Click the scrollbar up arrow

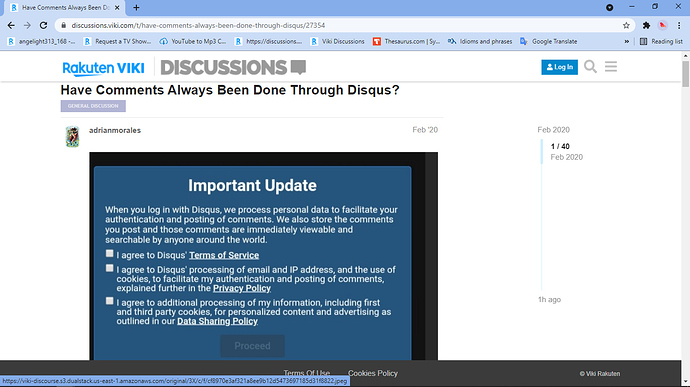(686, 56)
